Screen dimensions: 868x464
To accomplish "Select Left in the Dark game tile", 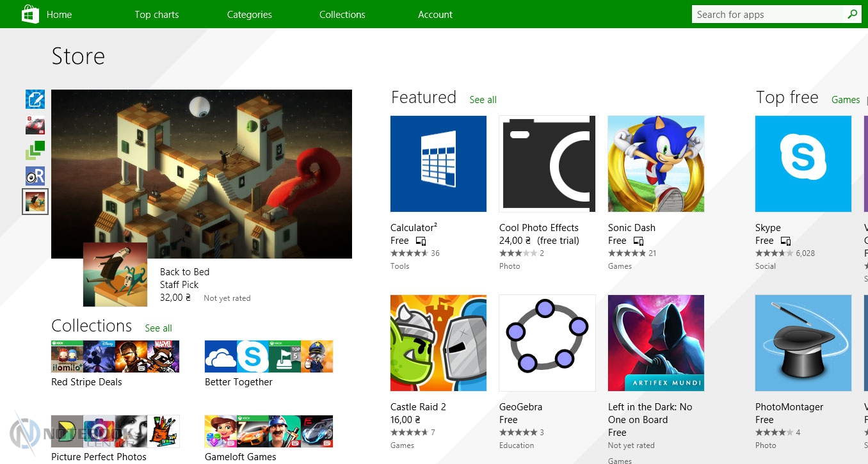I will [x=656, y=343].
